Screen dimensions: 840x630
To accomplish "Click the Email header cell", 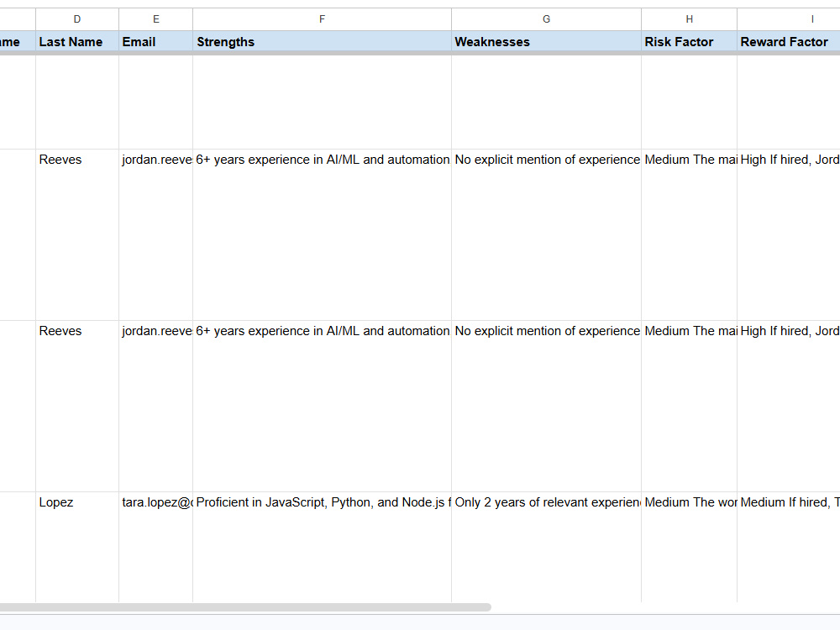I will tap(156, 42).
